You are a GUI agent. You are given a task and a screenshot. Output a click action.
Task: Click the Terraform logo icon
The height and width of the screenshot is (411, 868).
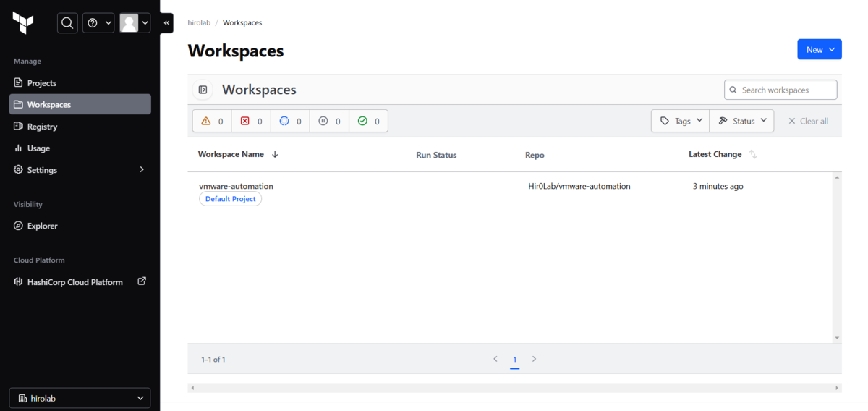[x=23, y=23]
